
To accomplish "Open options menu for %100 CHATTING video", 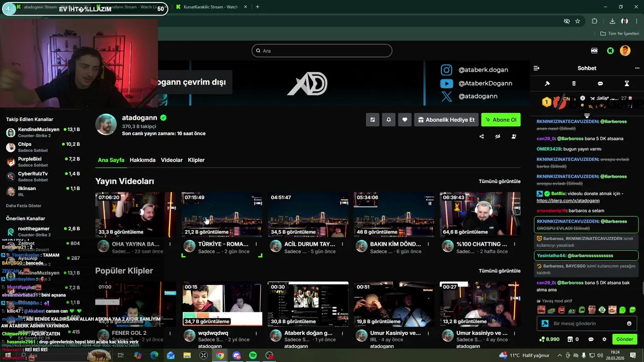I will point(514,244).
